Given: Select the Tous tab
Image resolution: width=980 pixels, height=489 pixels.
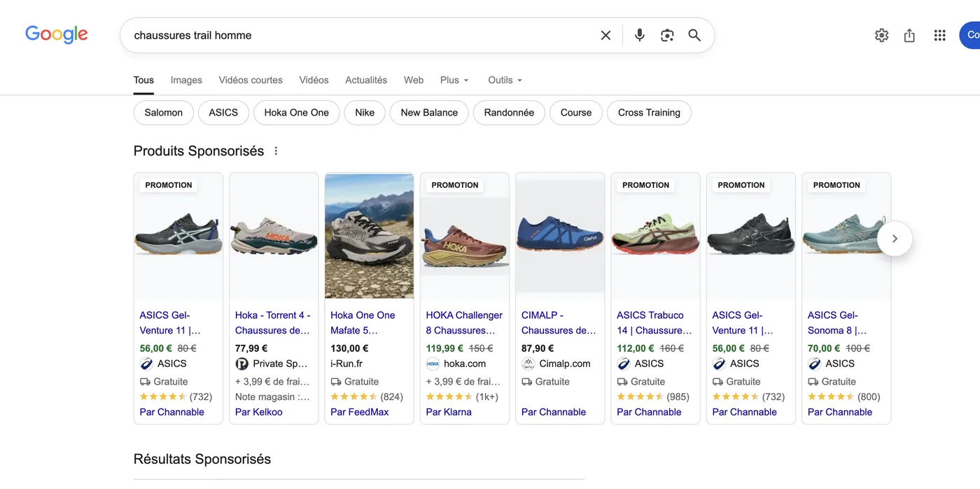Looking at the screenshot, I should tap(143, 80).
